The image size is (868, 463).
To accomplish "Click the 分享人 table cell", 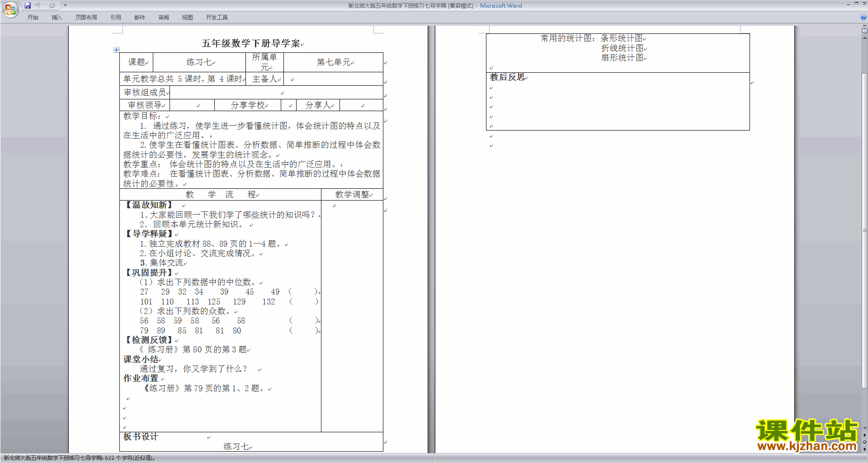I will click(x=318, y=105).
